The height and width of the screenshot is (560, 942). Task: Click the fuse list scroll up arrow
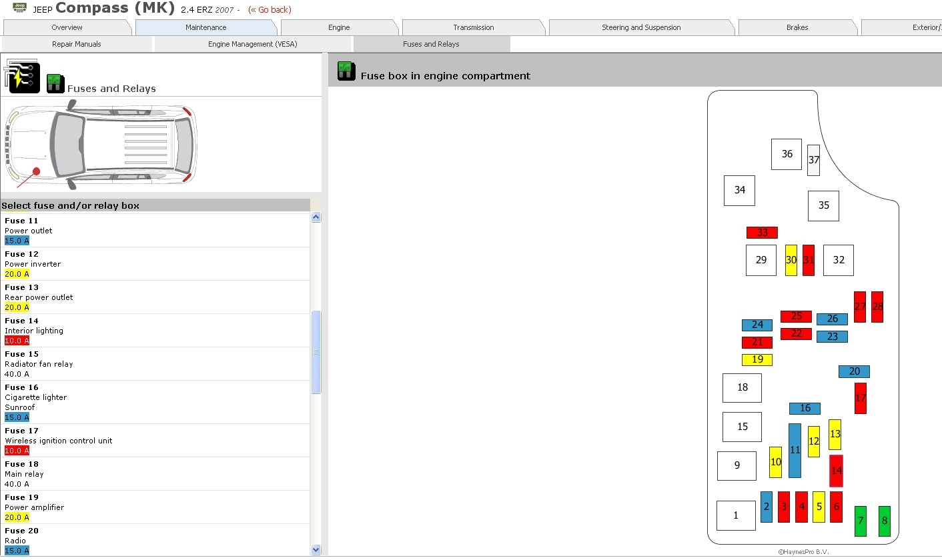tap(316, 217)
